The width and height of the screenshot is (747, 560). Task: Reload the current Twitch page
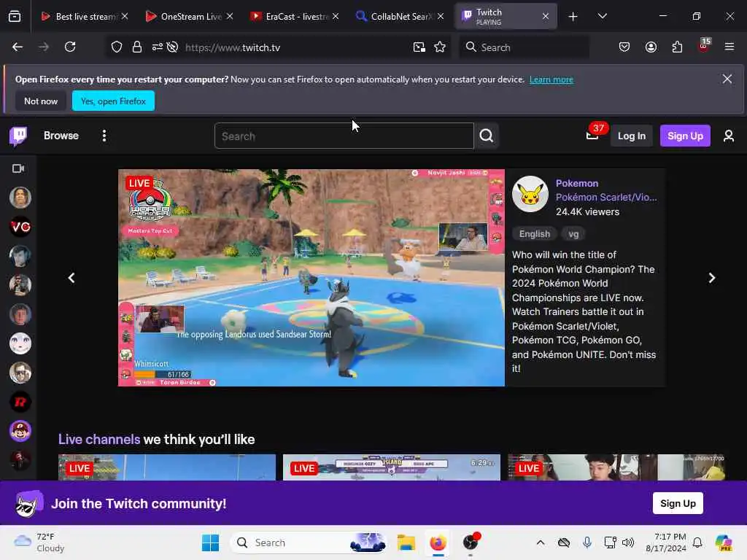pyautogui.click(x=70, y=47)
